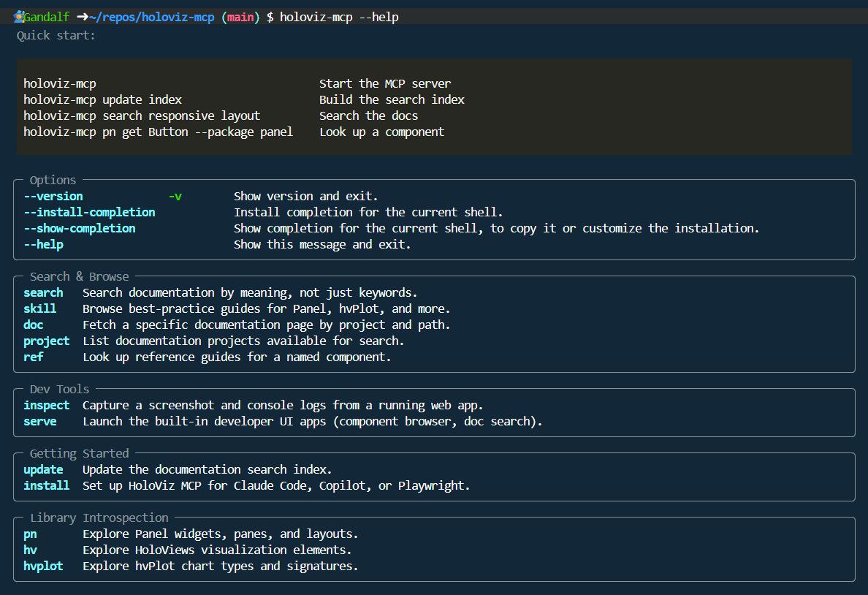Click the '--install-completion' option
Viewport: 868px width, 595px height.
point(89,212)
